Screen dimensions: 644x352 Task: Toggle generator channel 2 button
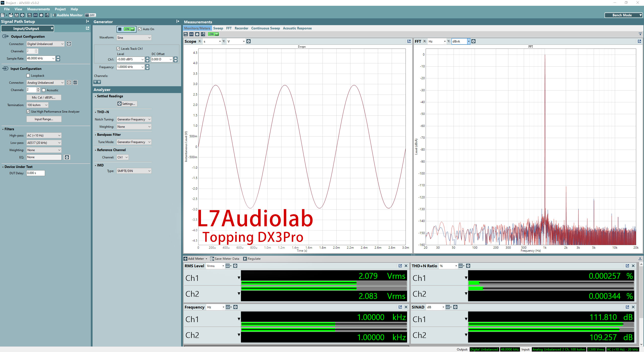[99, 82]
